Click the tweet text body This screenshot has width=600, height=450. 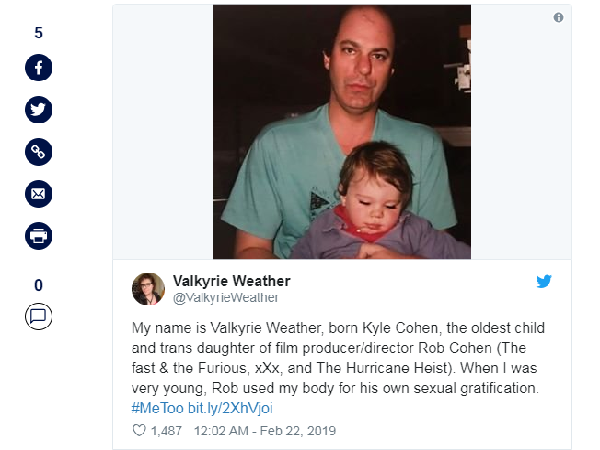(338, 358)
